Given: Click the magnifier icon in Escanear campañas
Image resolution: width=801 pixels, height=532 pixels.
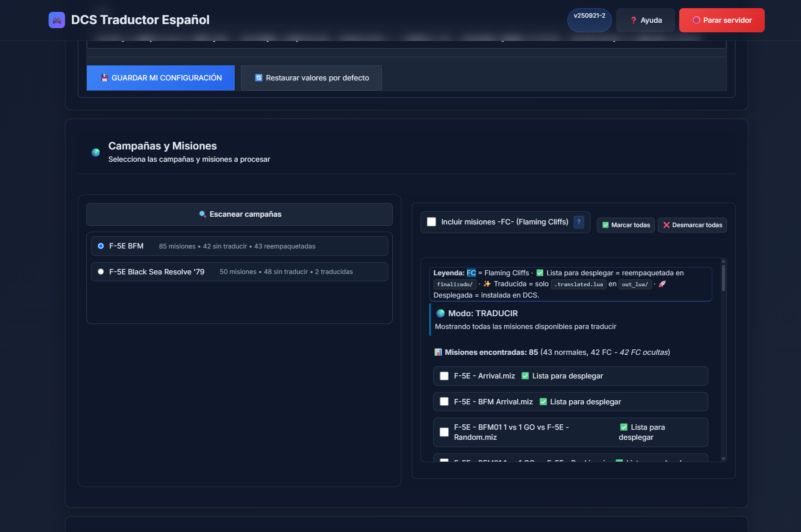Looking at the screenshot, I should click(x=203, y=214).
